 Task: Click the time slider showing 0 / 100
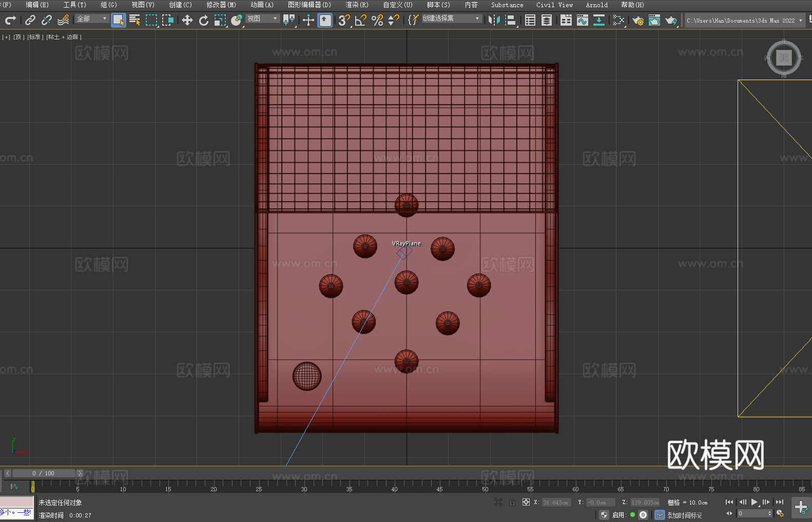[x=44, y=473]
